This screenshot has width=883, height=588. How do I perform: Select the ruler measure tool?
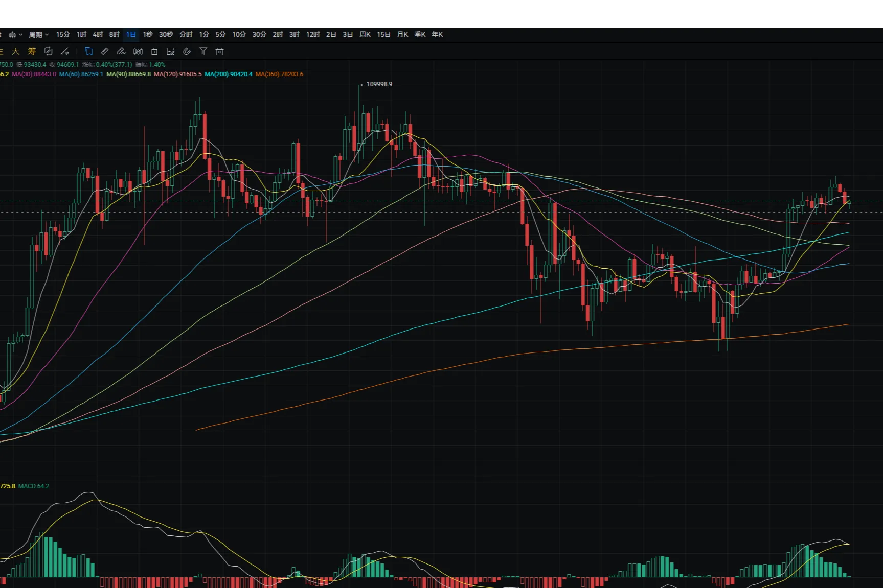105,51
